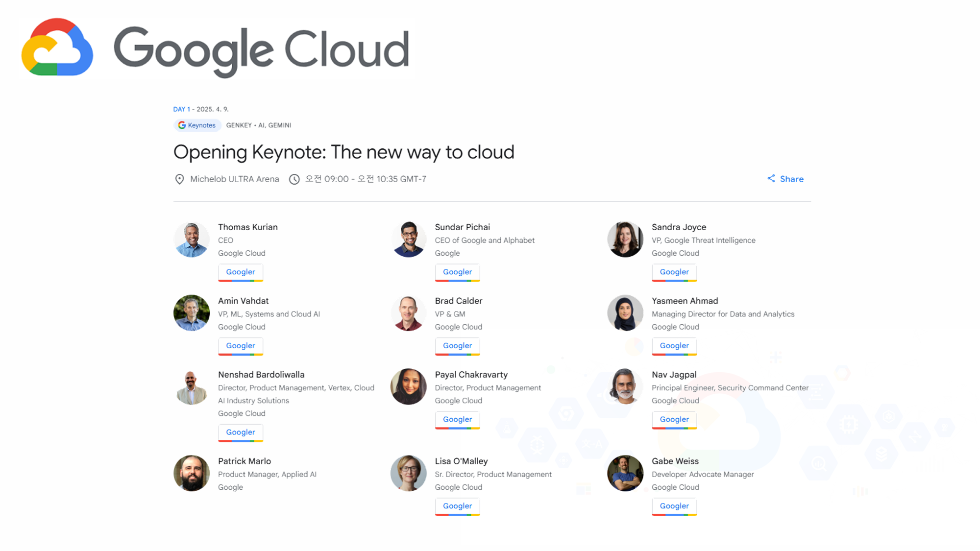Click the name Sandra Joyce

coord(679,227)
